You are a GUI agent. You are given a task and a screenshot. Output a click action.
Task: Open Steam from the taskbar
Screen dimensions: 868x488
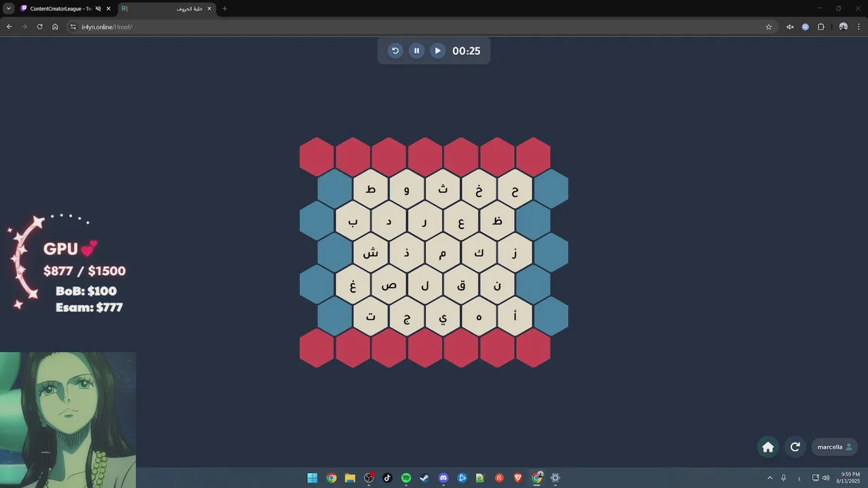[425, 478]
